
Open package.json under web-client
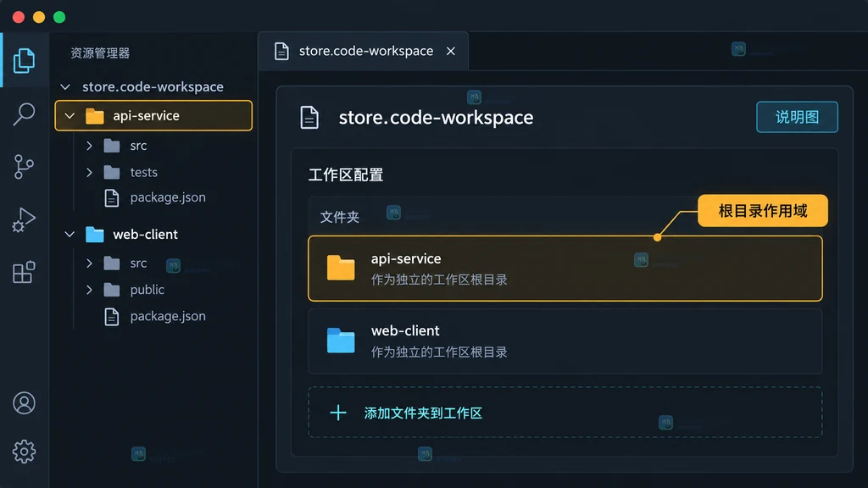coord(168,317)
